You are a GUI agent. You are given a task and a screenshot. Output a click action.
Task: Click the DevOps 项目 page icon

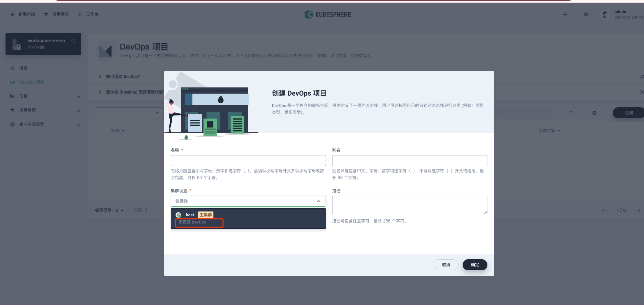(x=105, y=51)
